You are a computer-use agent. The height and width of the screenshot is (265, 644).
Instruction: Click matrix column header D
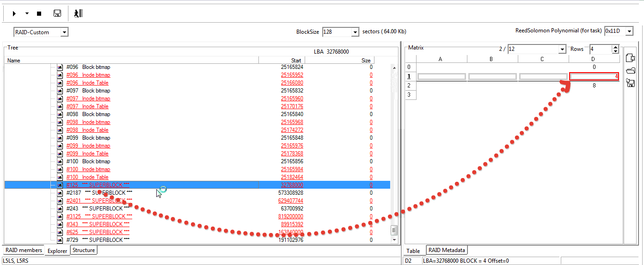tap(594, 59)
